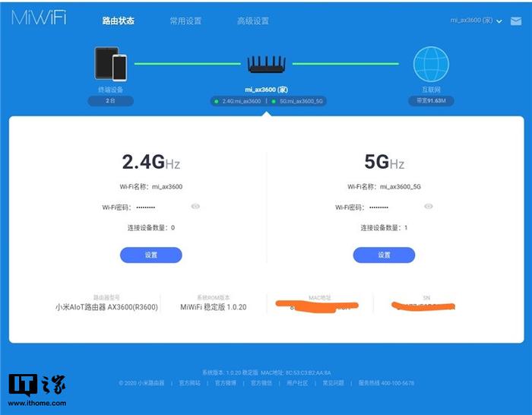Click the terminal devices tablet-and-phone icon

tap(111, 64)
